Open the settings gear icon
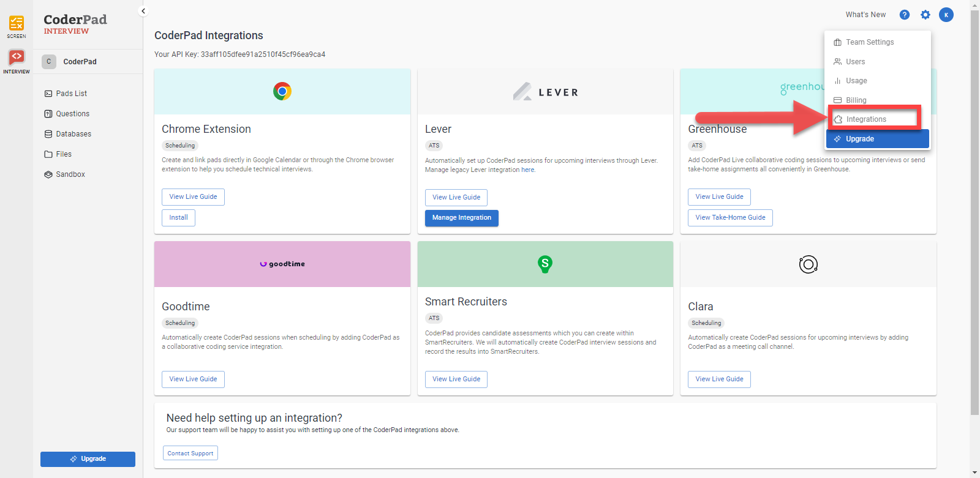The height and width of the screenshot is (478, 980). (925, 15)
